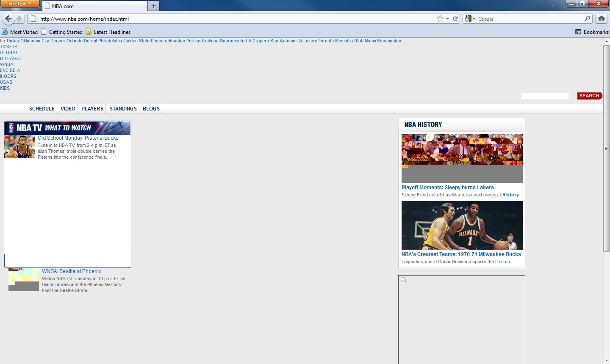This screenshot has width=610, height=364.
Task: Open the Google search engine selector
Action: pos(470,19)
